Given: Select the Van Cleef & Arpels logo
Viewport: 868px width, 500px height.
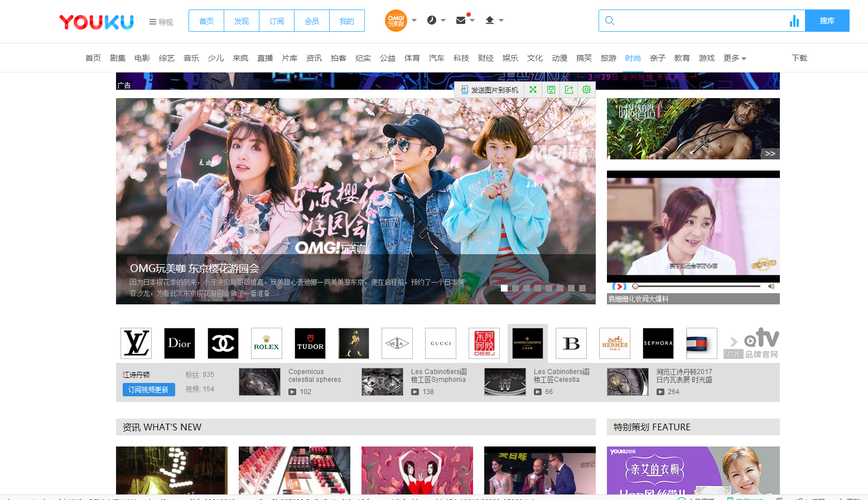Looking at the screenshot, I should tap(397, 343).
